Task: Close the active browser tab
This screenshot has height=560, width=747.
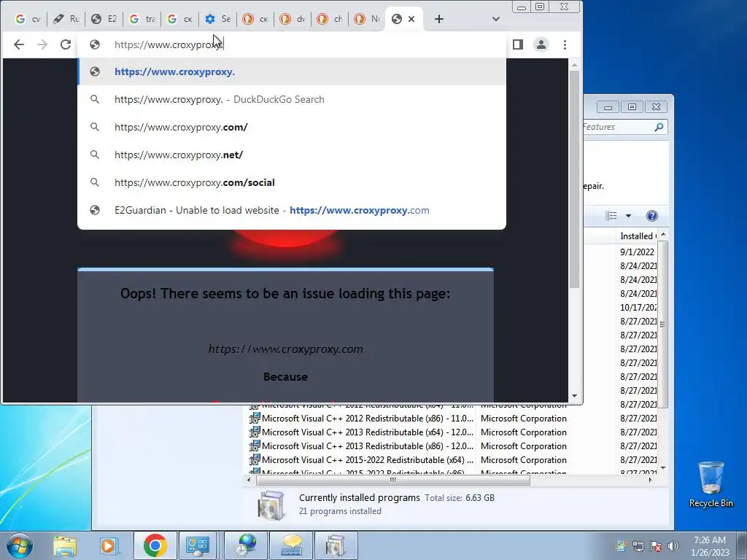Action: pos(411,19)
